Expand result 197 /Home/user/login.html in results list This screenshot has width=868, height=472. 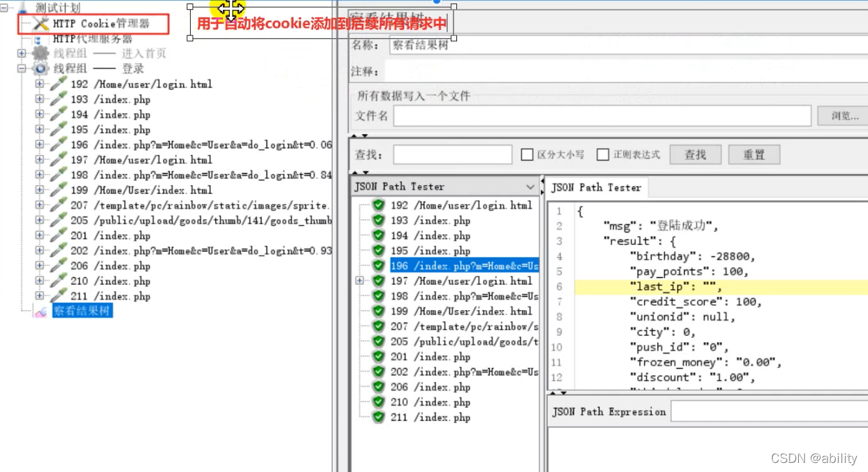[x=361, y=281]
